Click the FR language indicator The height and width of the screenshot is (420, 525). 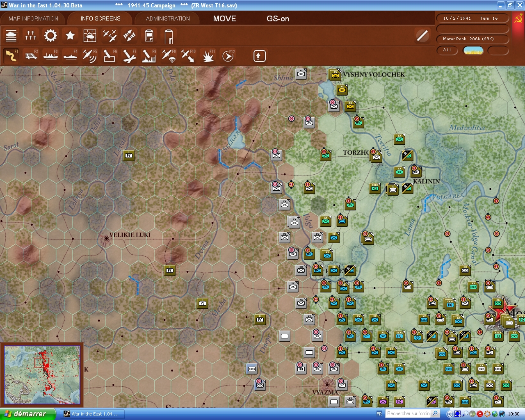pyautogui.click(x=379, y=414)
